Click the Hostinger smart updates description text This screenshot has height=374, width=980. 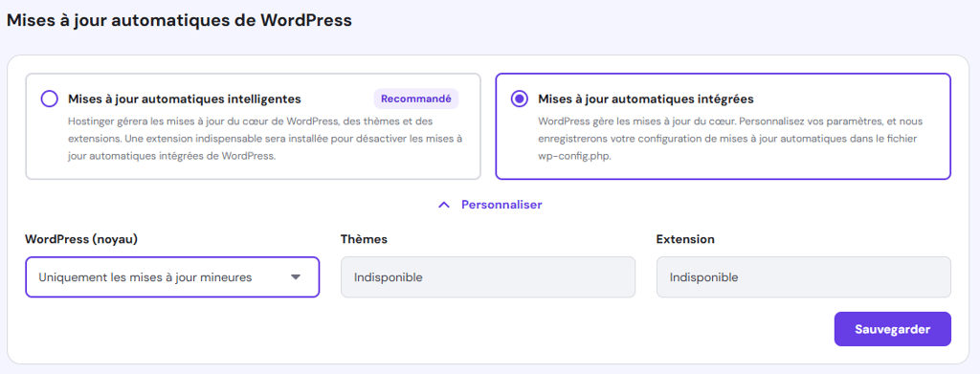click(x=265, y=138)
